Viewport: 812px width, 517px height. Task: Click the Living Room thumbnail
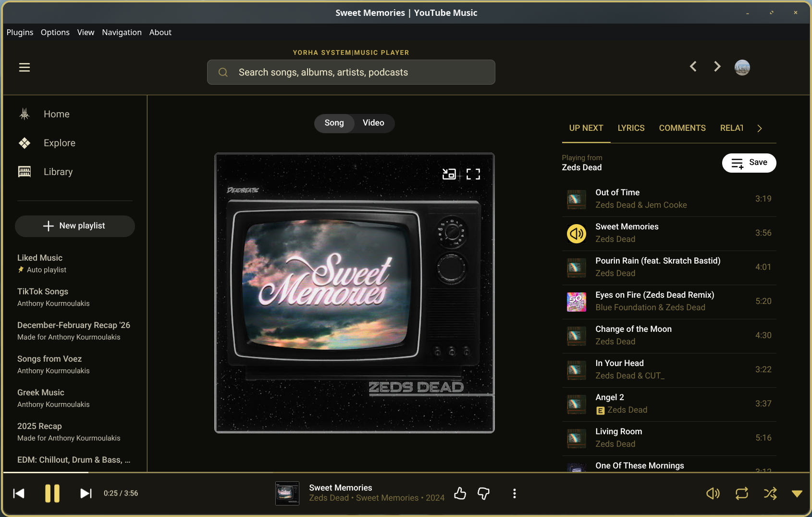pos(577,439)
